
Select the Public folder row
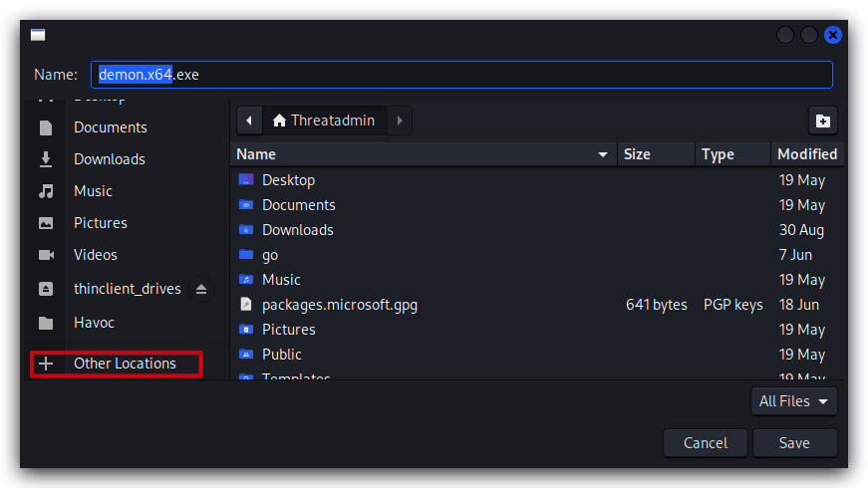coord(537,355)
